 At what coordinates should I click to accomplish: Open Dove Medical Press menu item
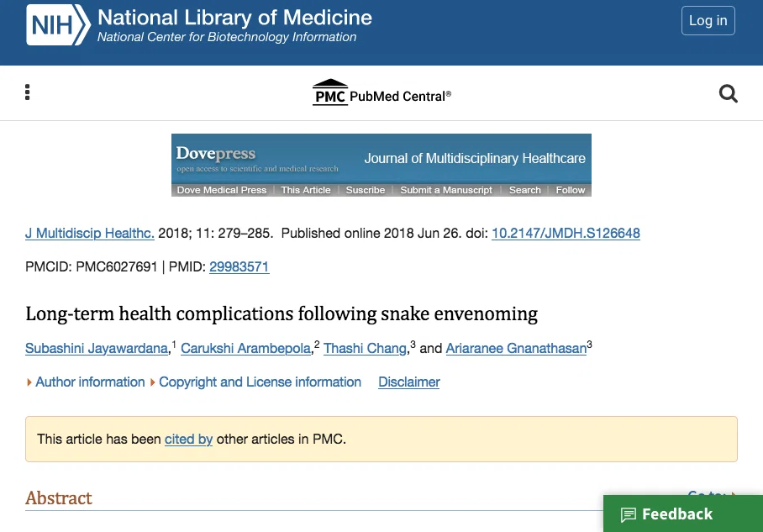tap(222, 190)
